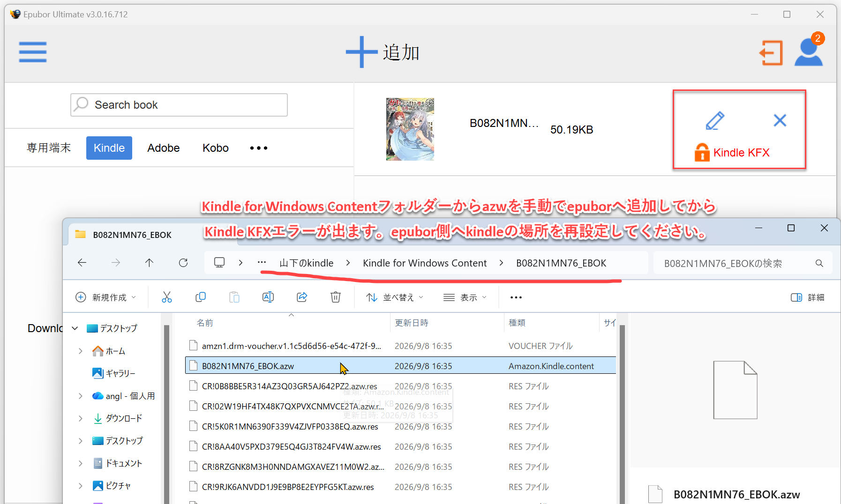Click the B082N1MN76_EBOK Explorer window tab
Image resolution: width=841 pixels, height=504 pixels.
point(152,235)
